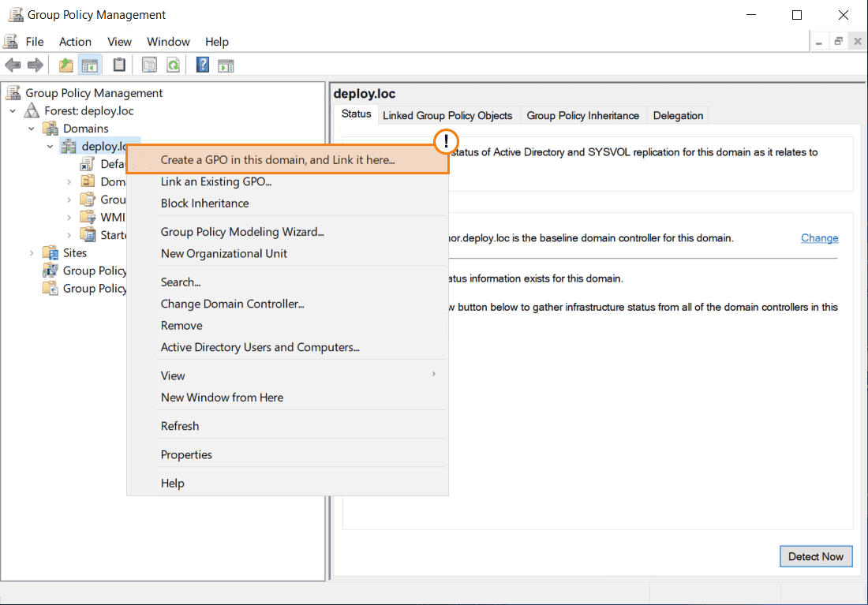This screenshot has height=605, width=868.
Task: Open Help via the blue question icon
Action: [203, 65]
